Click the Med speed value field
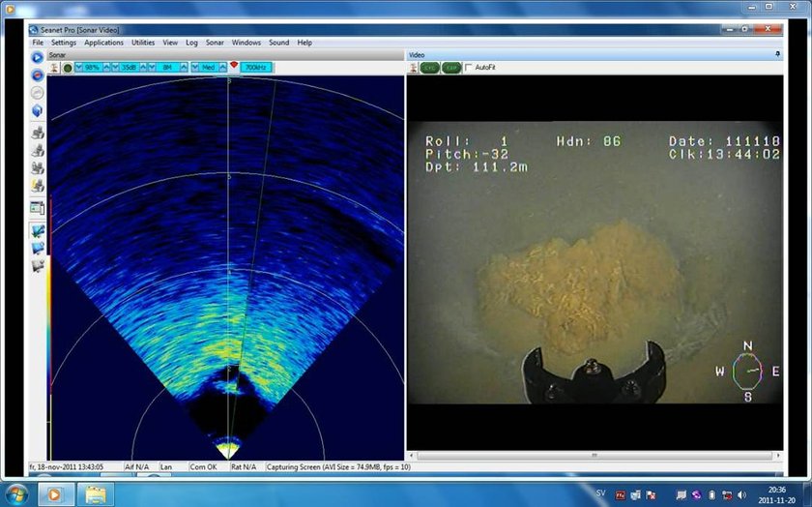 209,68
